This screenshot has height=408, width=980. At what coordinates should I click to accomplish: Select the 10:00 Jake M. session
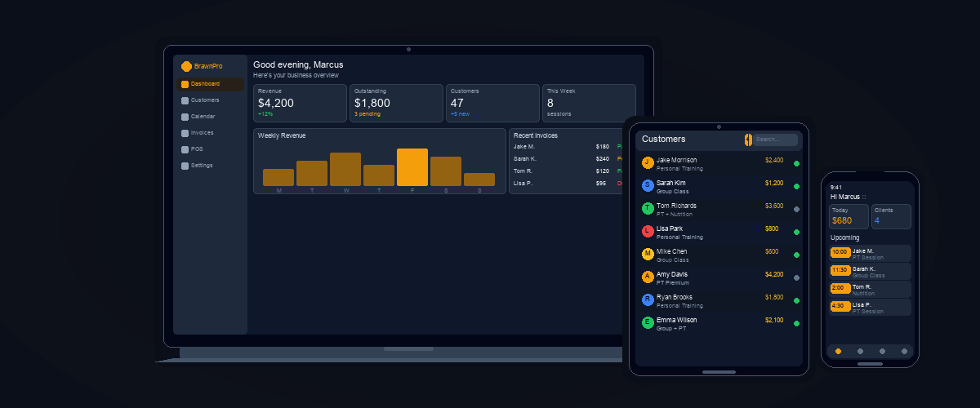(870, 253)
